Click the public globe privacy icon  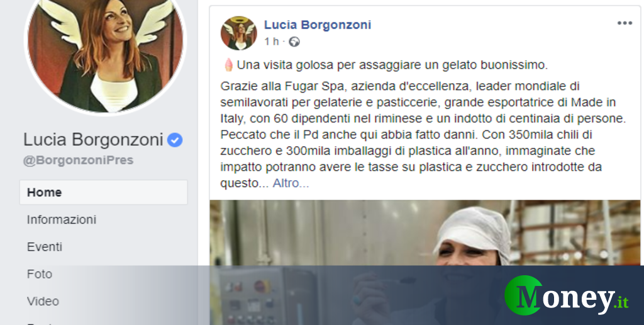coord(294,42)
